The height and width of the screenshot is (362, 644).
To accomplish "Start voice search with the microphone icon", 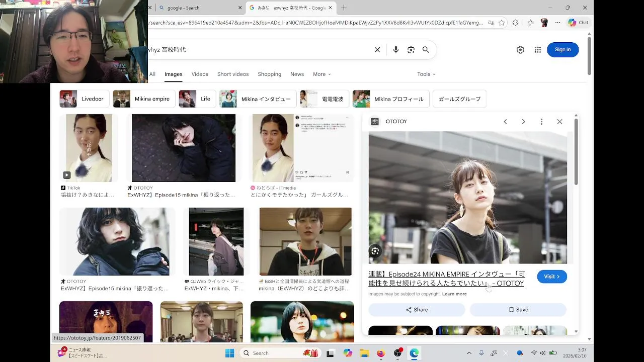I will (396, 50).
